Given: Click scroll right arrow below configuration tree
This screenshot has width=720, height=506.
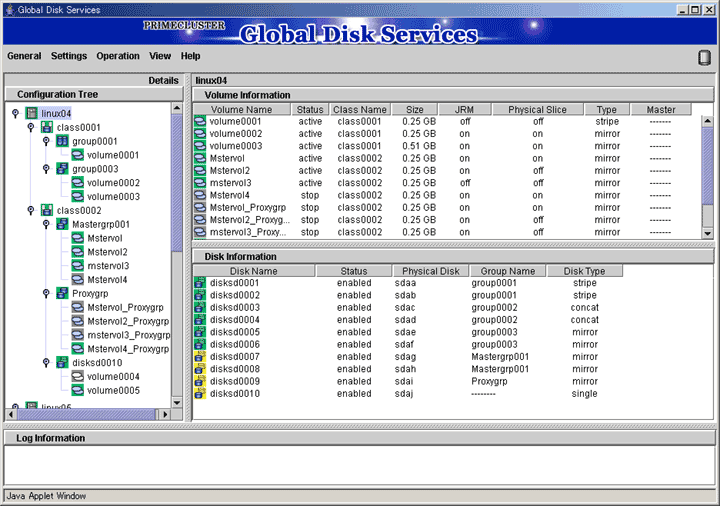Looking at the screenshot, I should click(165, 414).
